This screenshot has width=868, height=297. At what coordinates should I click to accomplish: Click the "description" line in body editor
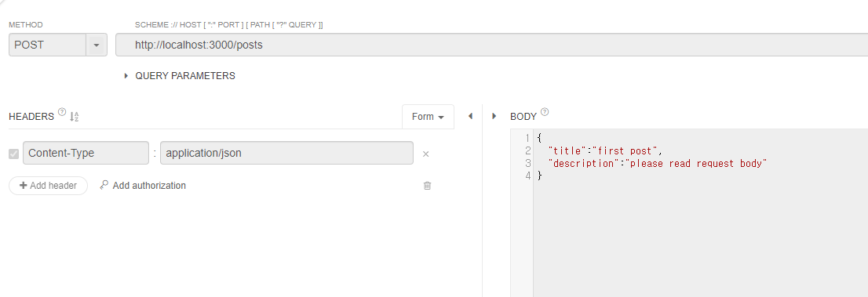[x=658, y=164]
